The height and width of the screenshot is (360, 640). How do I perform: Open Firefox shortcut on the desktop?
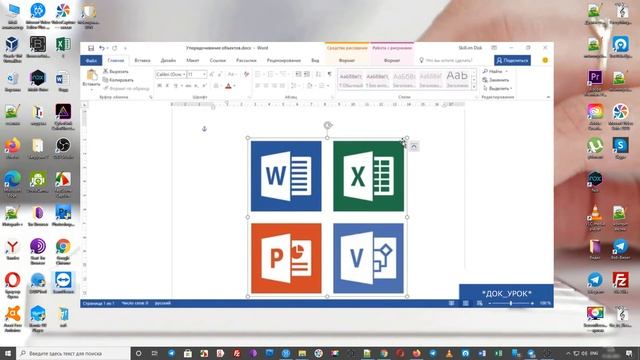12,148
